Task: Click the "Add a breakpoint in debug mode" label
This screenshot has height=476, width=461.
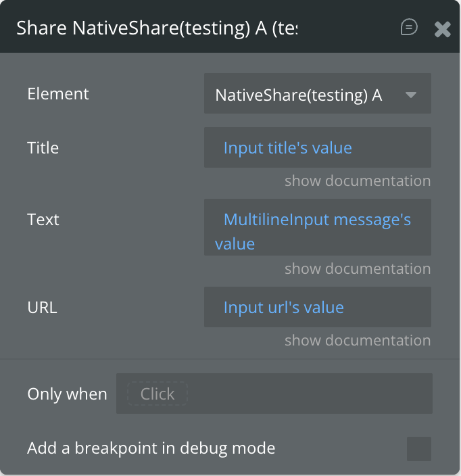Action: [x=151, y=448]
